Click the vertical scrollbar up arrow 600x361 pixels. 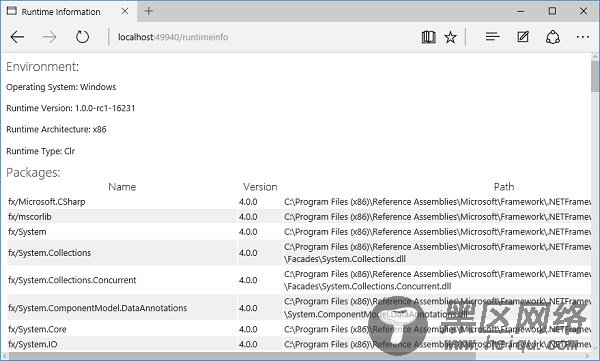pyautogui.click(x=595, y=57)
